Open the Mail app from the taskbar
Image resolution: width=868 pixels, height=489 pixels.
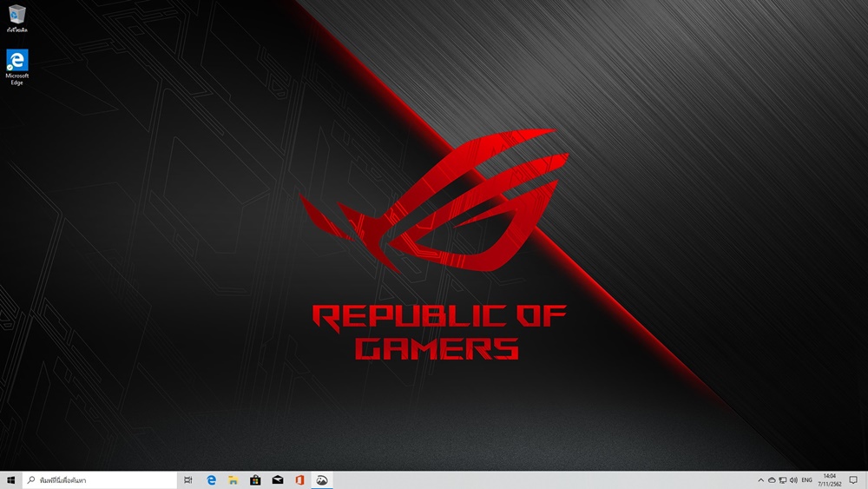coord(278,480)
